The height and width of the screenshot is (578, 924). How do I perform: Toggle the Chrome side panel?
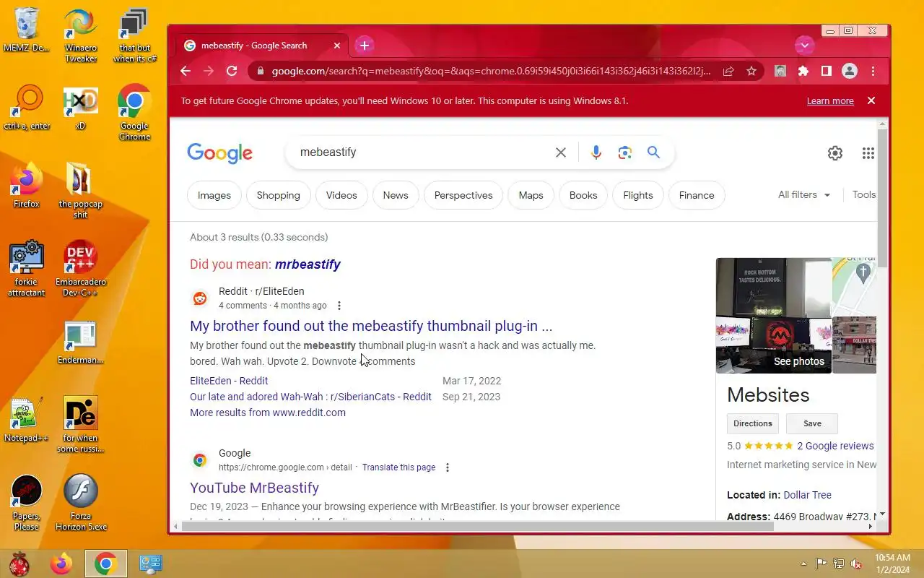pyautogui.click(x=827, y=71)
